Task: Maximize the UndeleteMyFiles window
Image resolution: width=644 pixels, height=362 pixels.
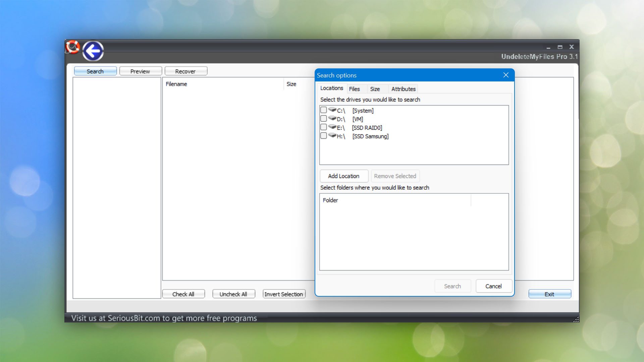Action: click(560, 47)
